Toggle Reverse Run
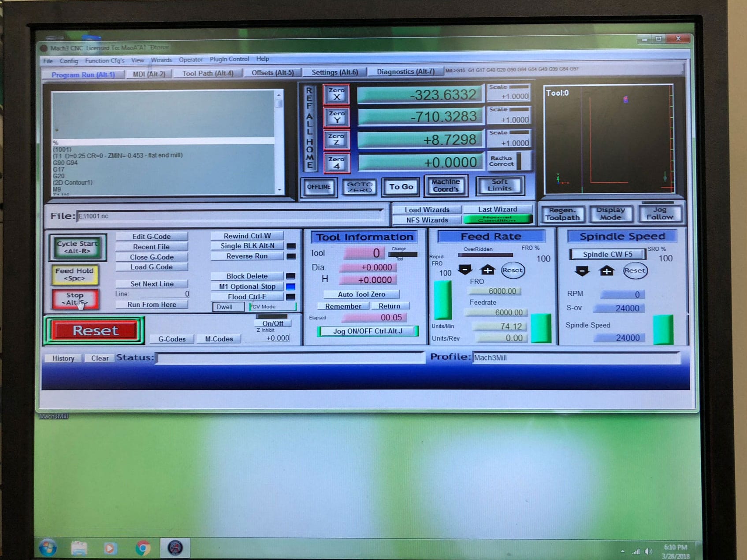The width and height of the screenshot is (747, 560). (247, 256)
